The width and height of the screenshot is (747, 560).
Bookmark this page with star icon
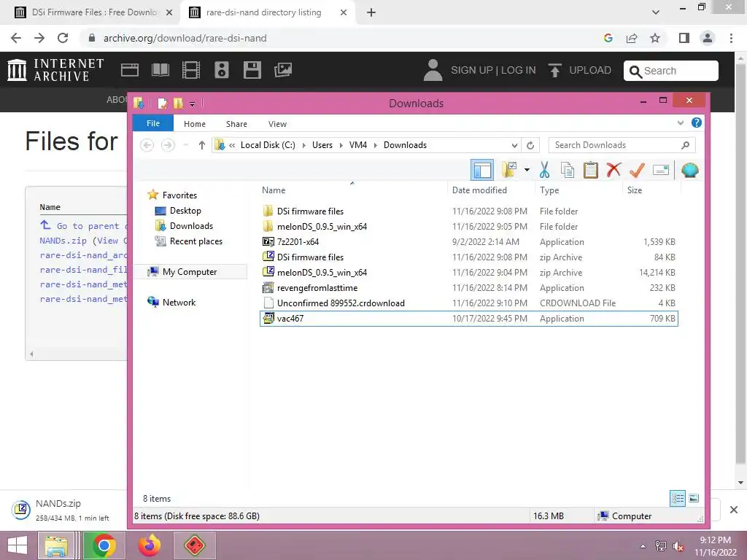pyautogui.click(x=655, y=38)
